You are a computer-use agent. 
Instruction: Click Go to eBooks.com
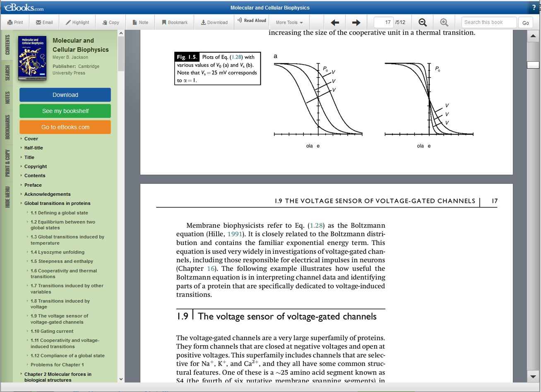pos(65,127)
